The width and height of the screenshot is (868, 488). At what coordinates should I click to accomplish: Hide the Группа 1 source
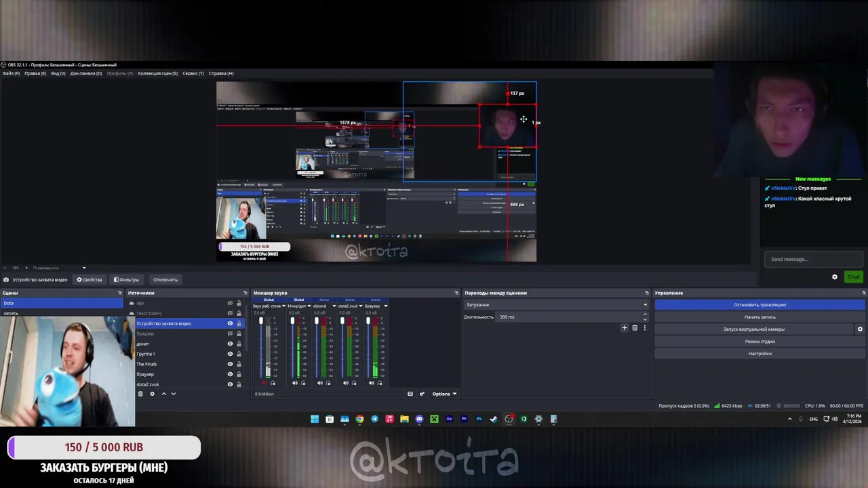coord(230,354)
